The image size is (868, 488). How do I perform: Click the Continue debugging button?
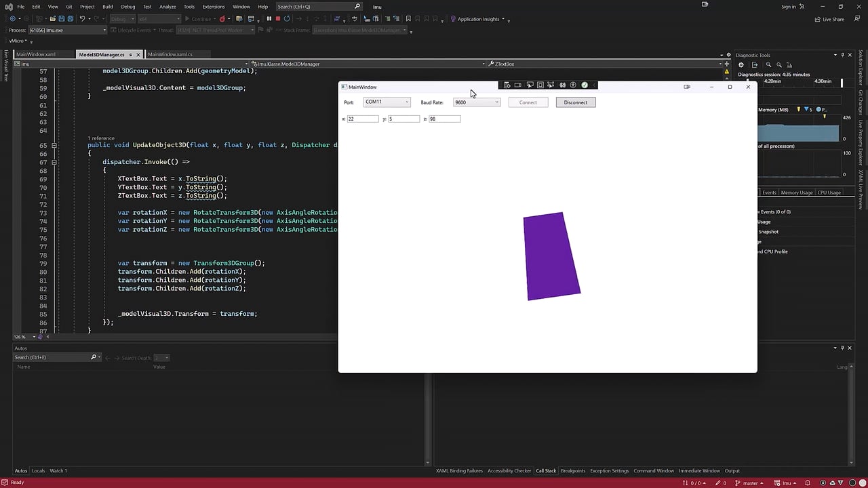pos(198,19)
